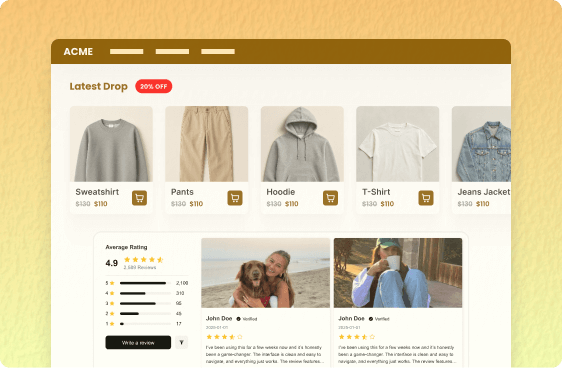Add the Hoodie to cart
Viewport: 562px width, 368px height.
[330, 198]
